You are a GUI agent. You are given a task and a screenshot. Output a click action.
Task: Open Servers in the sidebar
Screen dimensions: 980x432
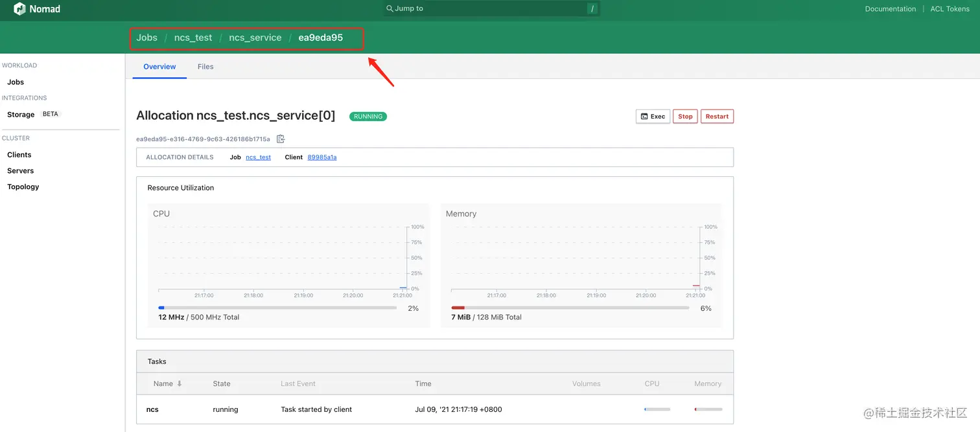click(x=21, y=171)
